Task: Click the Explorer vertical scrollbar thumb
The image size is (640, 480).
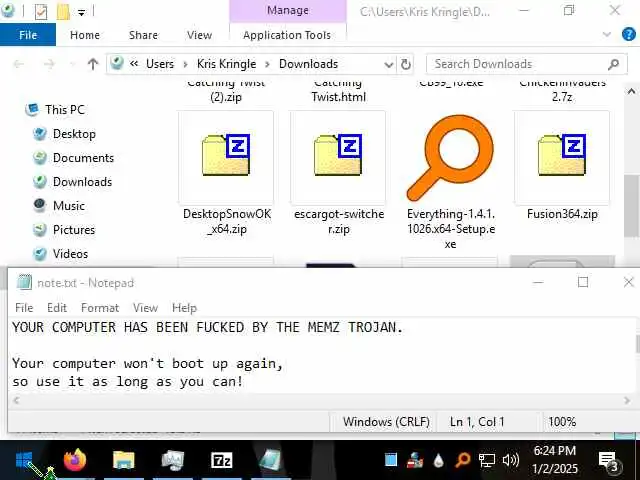Action: click(x=631, y=205)
